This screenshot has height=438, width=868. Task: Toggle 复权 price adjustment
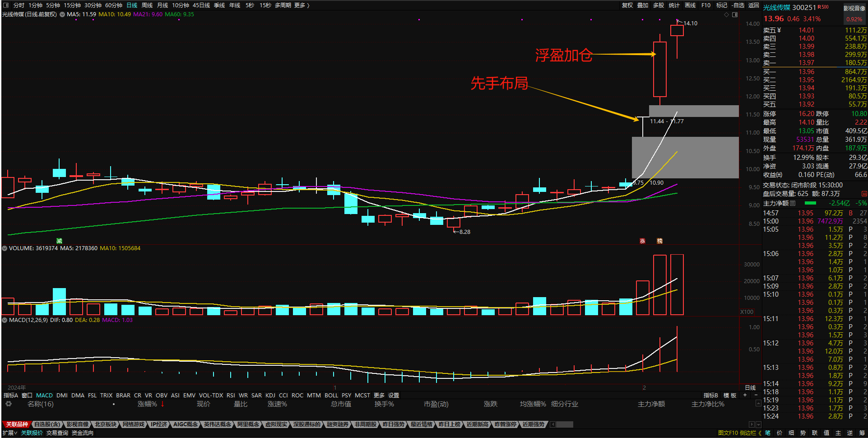coord(627,5)
